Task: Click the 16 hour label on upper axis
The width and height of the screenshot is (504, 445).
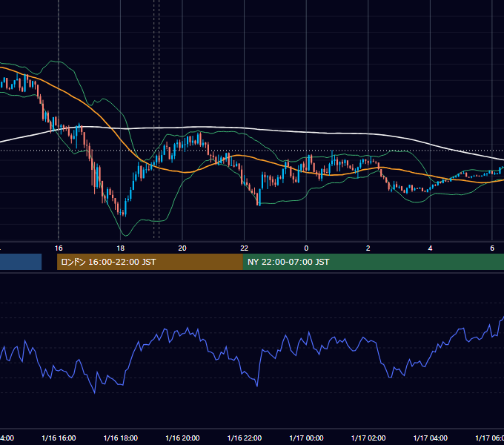Action: [x=59, y=248]
